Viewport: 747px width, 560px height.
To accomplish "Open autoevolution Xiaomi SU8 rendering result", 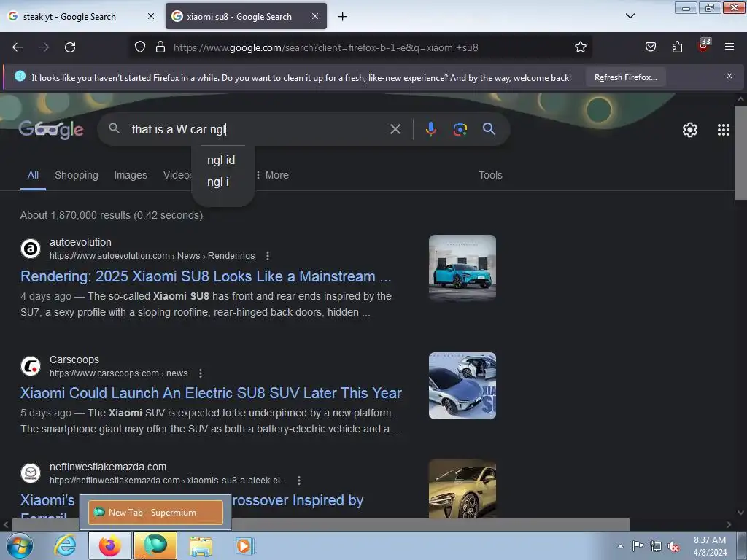I will (x=206, y=276).
